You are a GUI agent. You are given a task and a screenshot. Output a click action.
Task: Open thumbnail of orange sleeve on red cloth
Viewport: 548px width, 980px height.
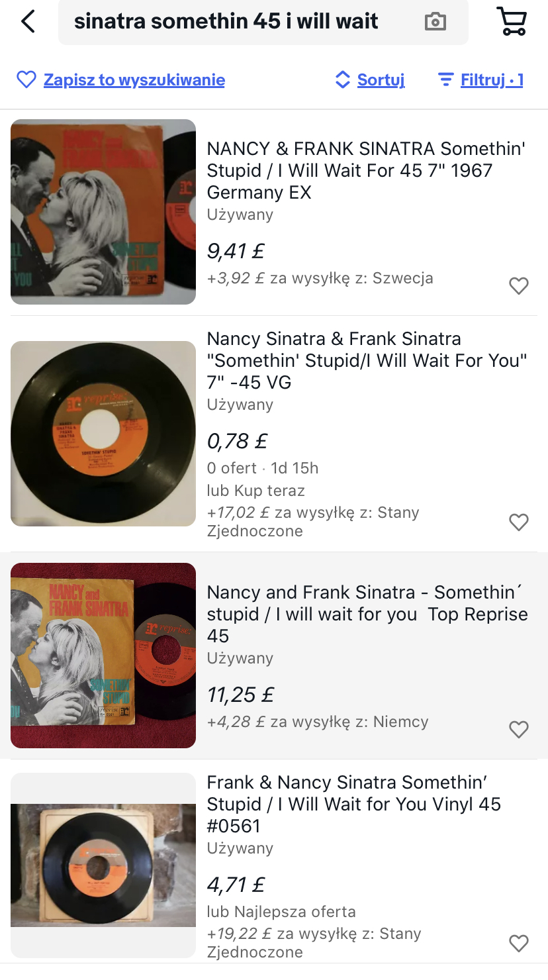click(103, 656)
